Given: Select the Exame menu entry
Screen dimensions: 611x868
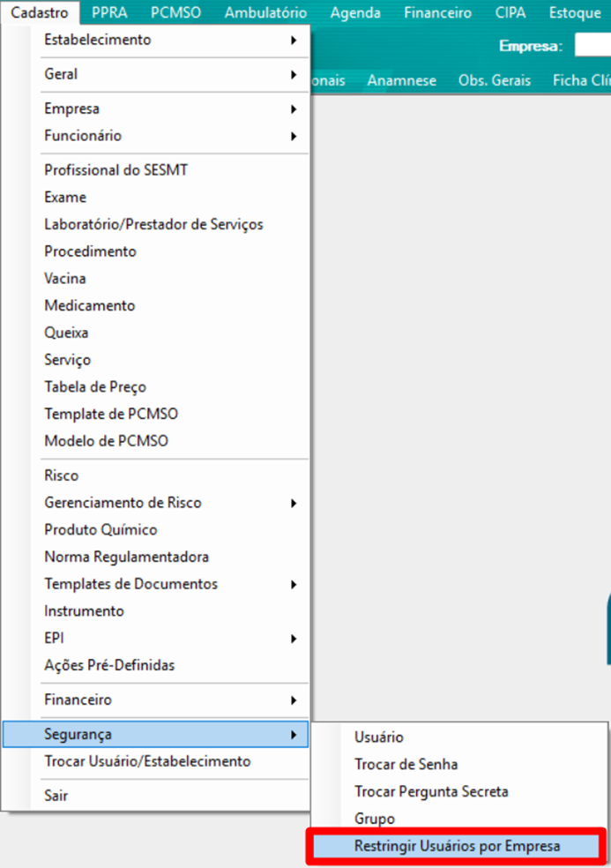Looking at the screenshot, I should click(155, 197).
